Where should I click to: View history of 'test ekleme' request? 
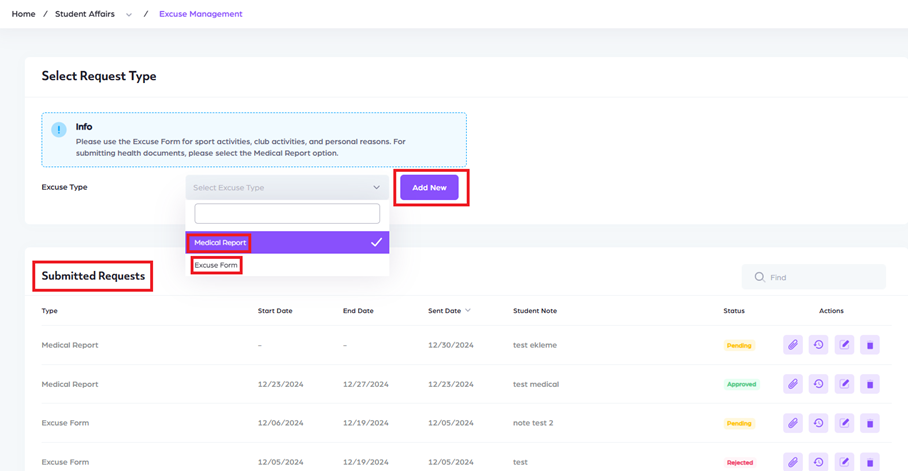818,345
